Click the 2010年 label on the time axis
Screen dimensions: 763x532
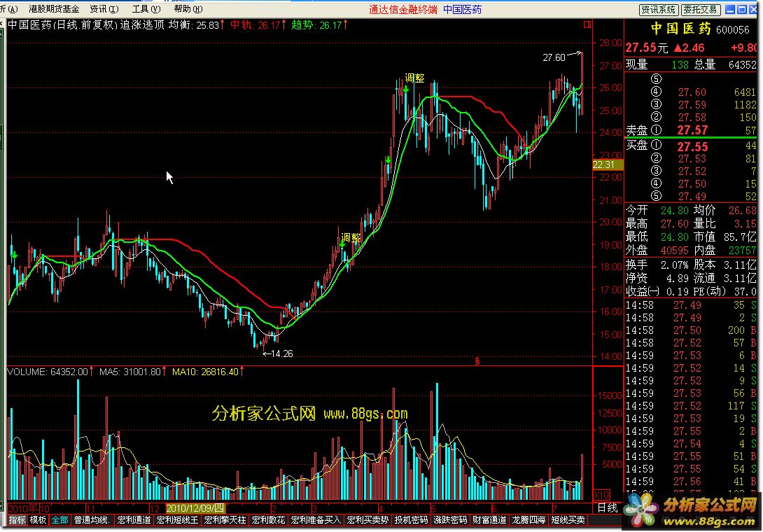(x=23, y=508)
